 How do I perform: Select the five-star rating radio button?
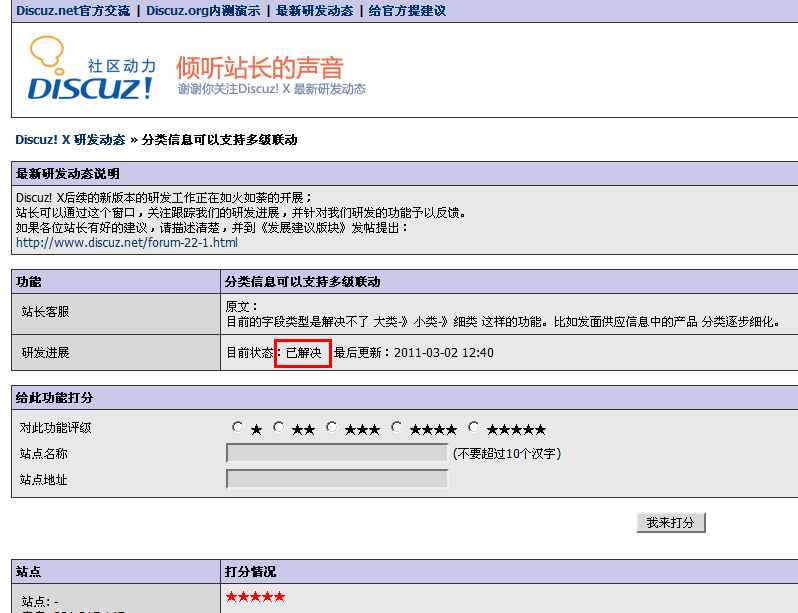tap(474, 427)
